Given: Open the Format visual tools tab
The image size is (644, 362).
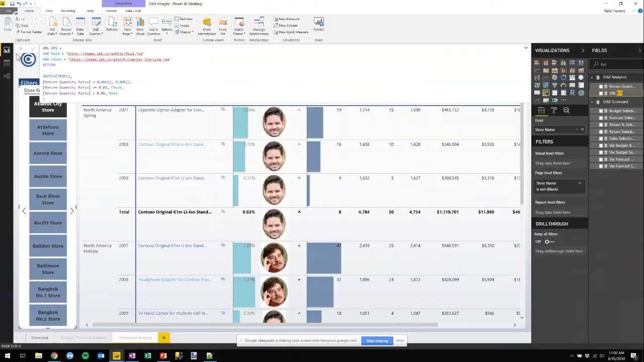Looking at the screenshot, I should click(x=111, y=11).
